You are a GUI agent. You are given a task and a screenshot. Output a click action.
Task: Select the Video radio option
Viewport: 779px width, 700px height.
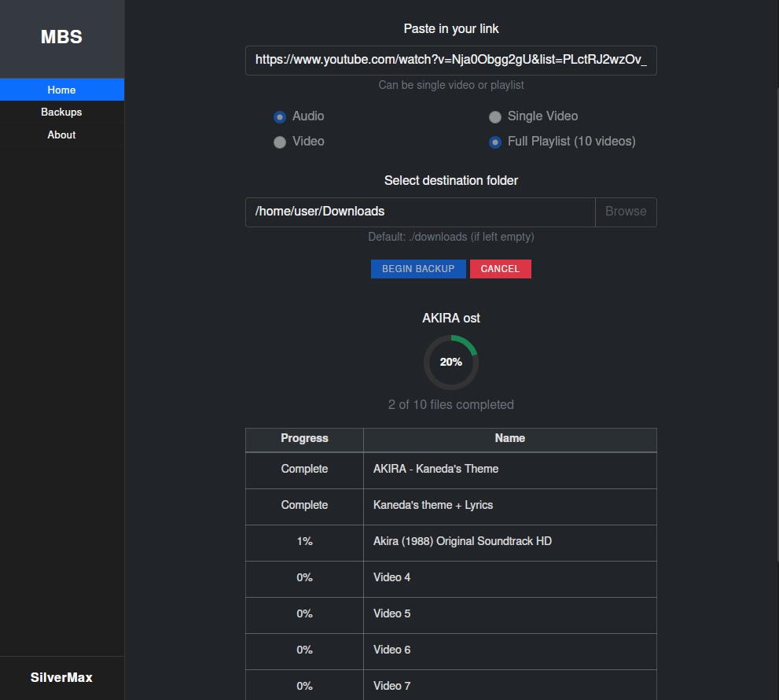pyautogui.click(x=280, y=142)
